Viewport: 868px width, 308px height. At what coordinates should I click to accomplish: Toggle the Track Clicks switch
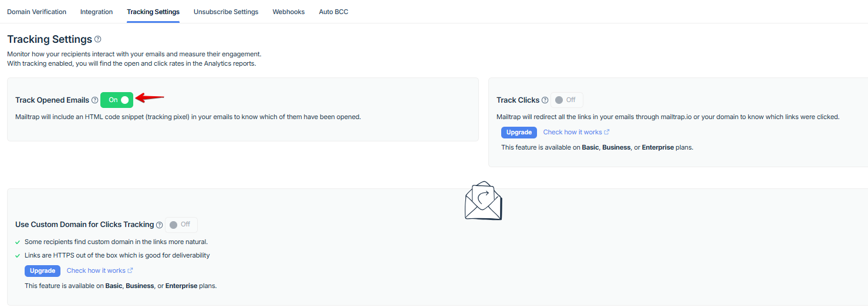566,100
